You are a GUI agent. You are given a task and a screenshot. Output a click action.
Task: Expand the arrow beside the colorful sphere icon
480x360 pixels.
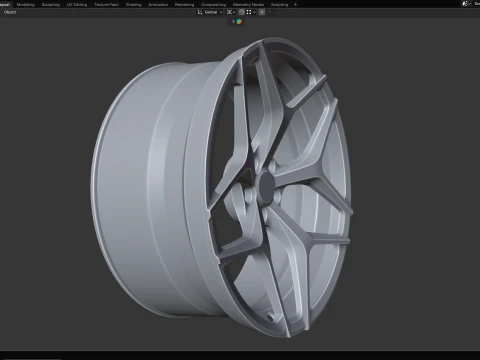[x=233, y=22]
